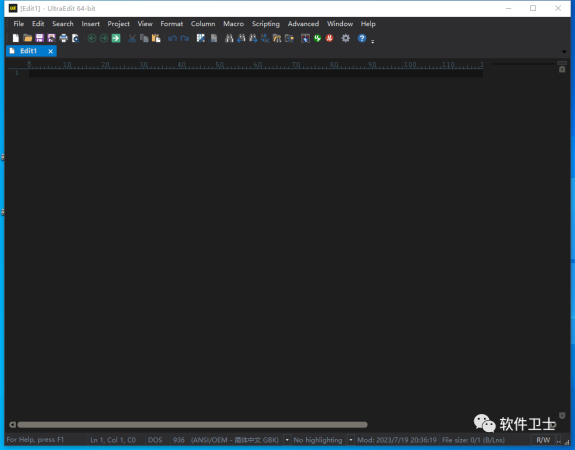Click the framed window icon before the green circle
The width and height of the screenshot is (575, 450).
point(305,38)
